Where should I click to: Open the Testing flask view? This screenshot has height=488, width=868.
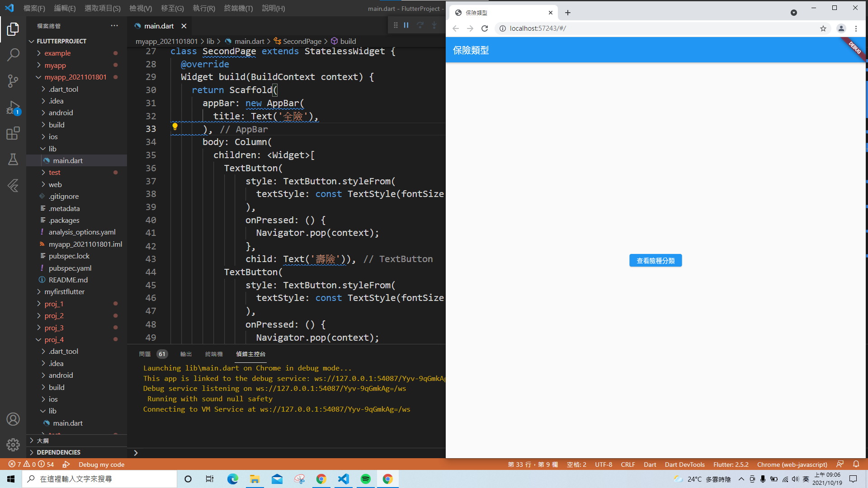(x=13, y=159)
